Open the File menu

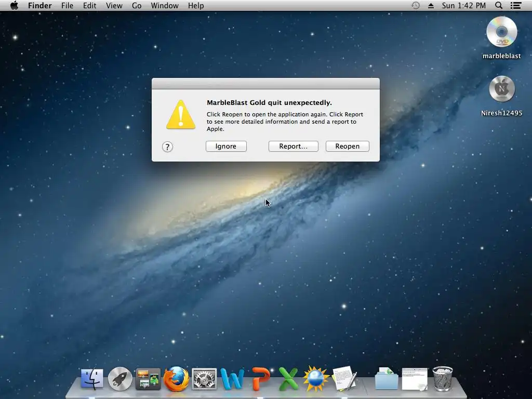[x=67, y=5]
